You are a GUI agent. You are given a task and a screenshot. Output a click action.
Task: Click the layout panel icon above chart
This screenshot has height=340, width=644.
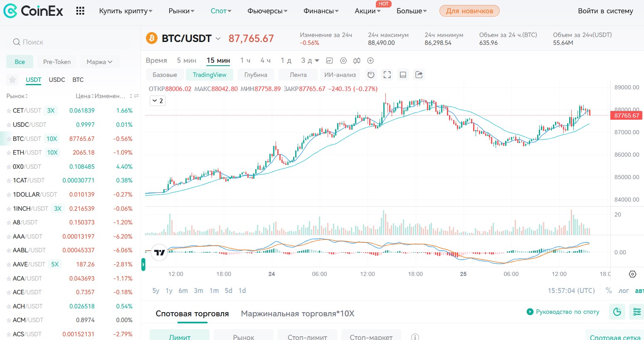tap(403, 75)
